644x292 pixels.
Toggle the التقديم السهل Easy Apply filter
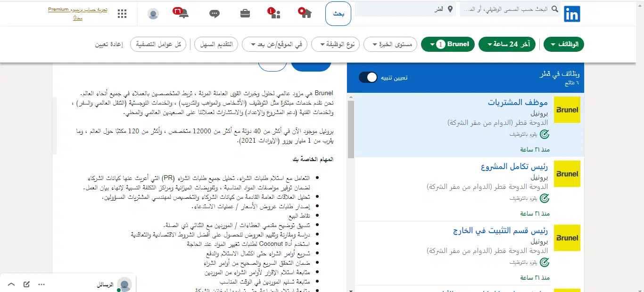[x=216, y=45]
